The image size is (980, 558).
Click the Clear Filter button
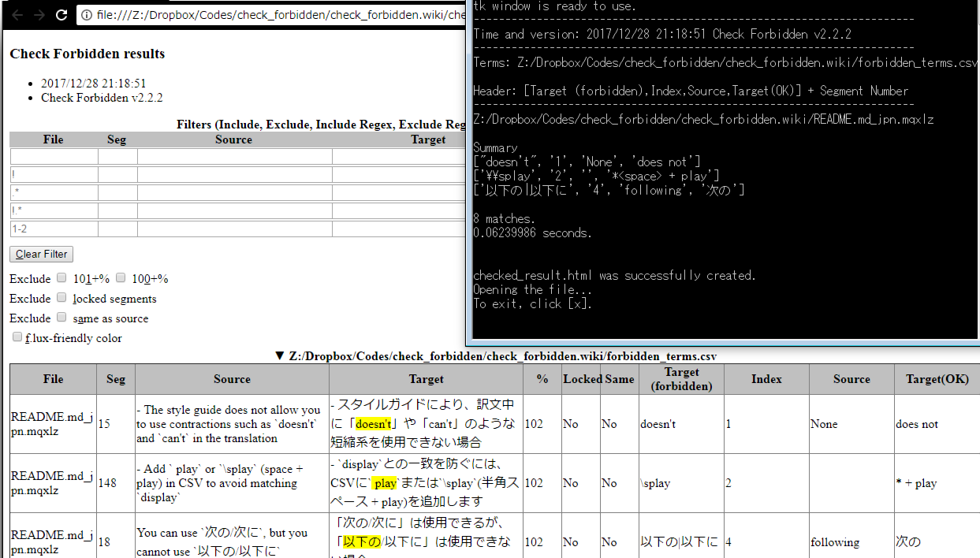pos(42,254)
